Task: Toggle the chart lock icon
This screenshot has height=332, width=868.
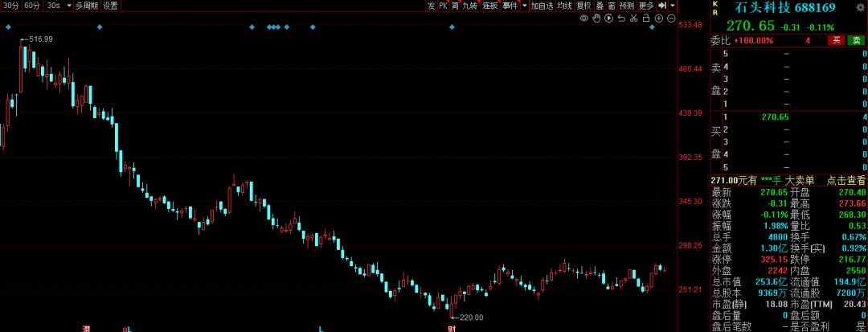Action: click(x=646, y=18)
